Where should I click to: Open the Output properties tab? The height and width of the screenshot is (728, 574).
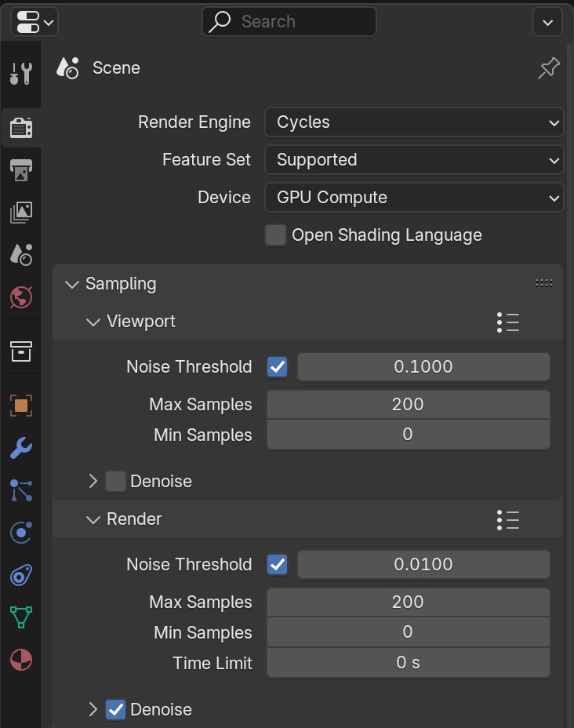pos(21,170)
